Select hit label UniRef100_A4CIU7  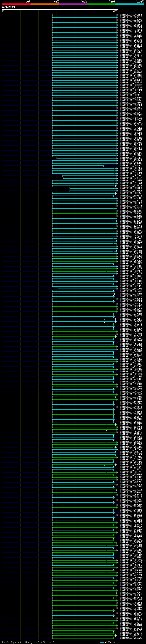[x=131, y=605]
